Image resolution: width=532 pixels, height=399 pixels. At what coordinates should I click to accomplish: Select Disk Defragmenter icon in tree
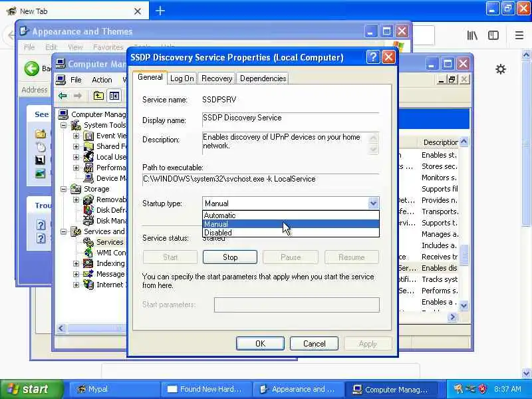click(88, 210)
